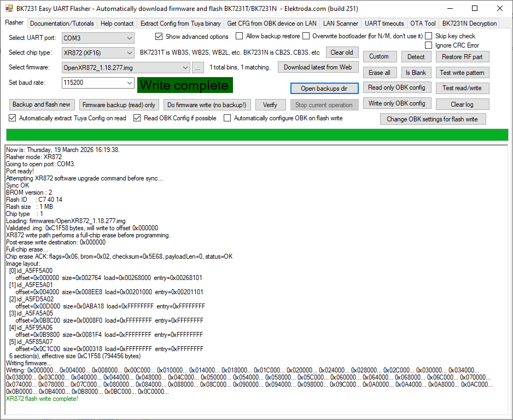513x420 pixels.
Task: Open UART timeouts tab
Action: pos(384,24)
